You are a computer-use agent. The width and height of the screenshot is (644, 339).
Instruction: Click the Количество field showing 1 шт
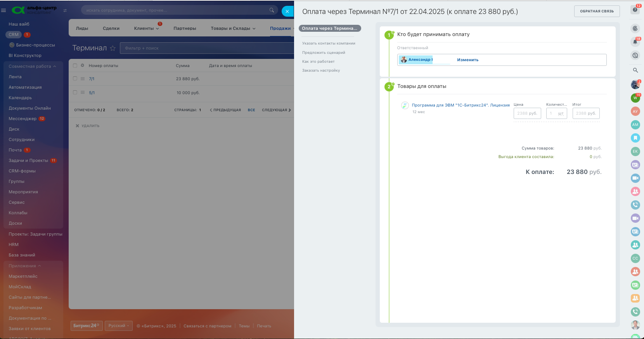pyautogui.click(x=557, y=113)
